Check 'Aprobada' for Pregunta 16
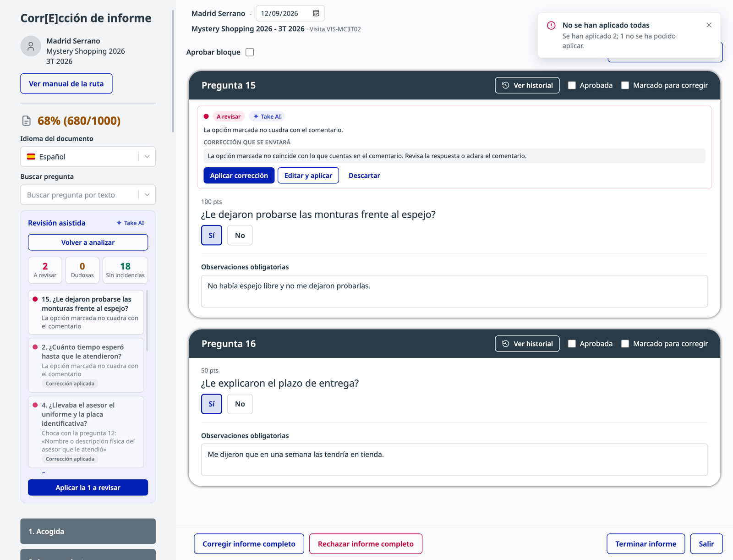The width and height of the screenshot is (733, 560). coord(572,344)
